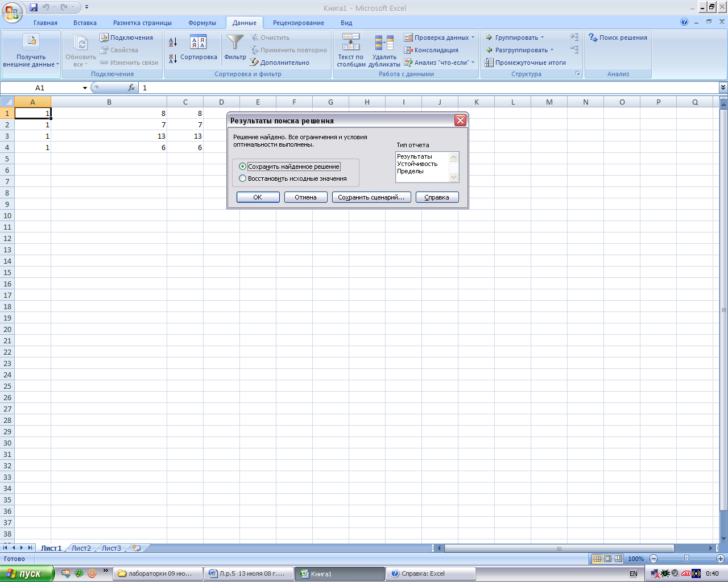
Task: Click the Insert Function fx icon
Action: point(131,88)
